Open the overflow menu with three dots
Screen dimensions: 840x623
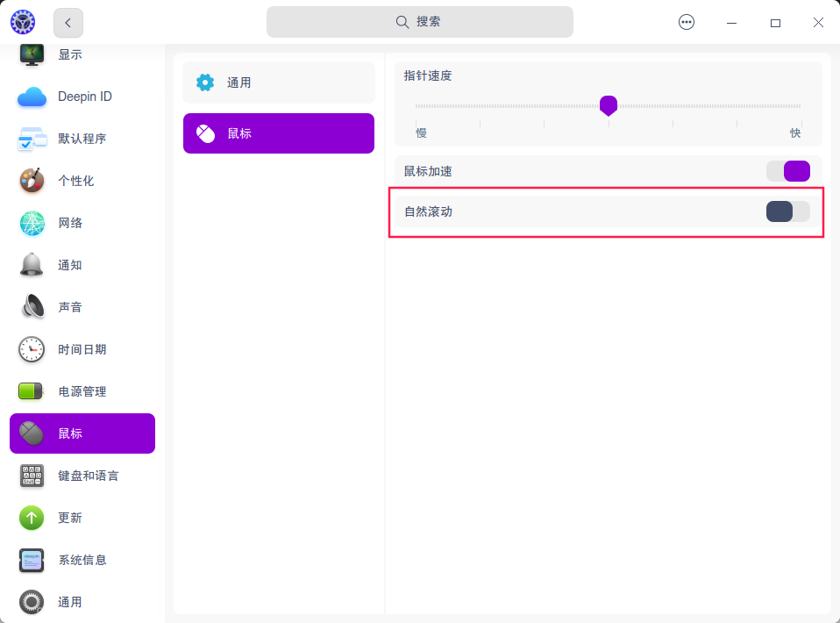point(687,22)
